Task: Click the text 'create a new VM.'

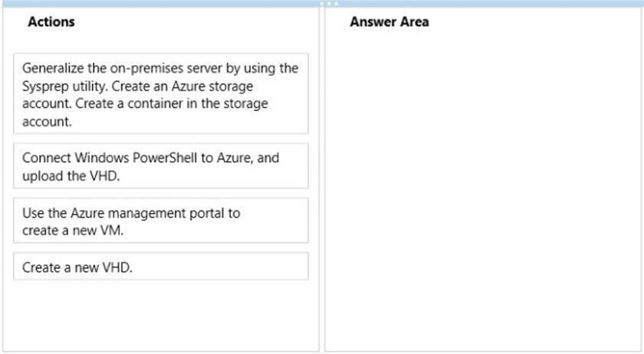Action: tap(73, 231)
